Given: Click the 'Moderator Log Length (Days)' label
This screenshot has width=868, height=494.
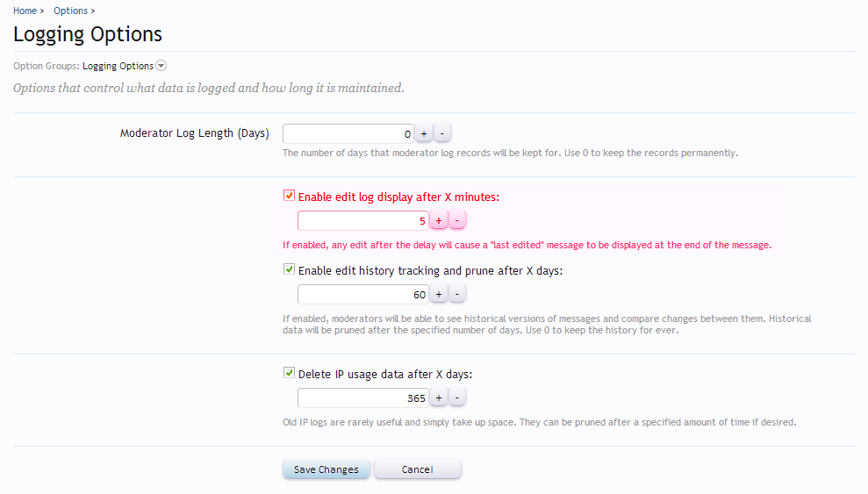Looking at the screenshot, I should tap(194, 133).
